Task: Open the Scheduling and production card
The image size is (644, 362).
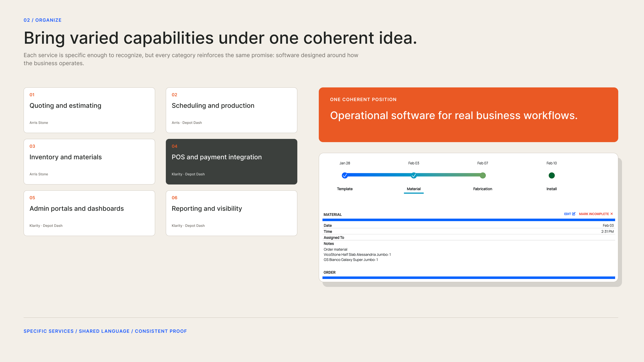Action: point(232,110)
